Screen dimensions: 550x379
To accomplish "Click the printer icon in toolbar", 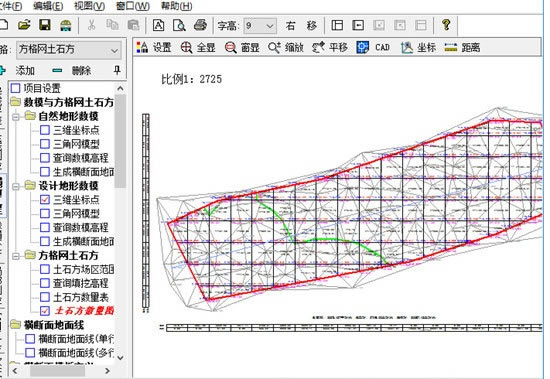I will [x=200, y=25].
